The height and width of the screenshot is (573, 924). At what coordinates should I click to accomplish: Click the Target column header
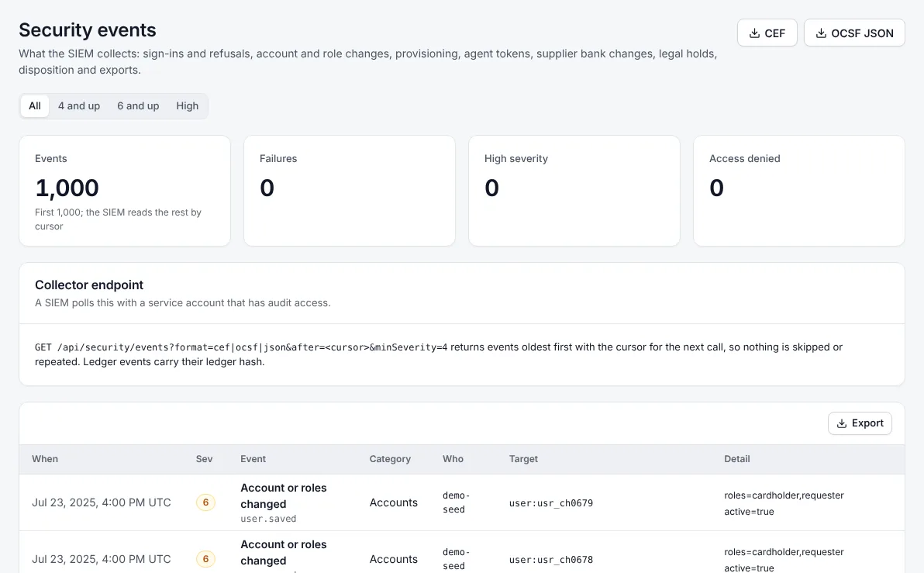523,459
